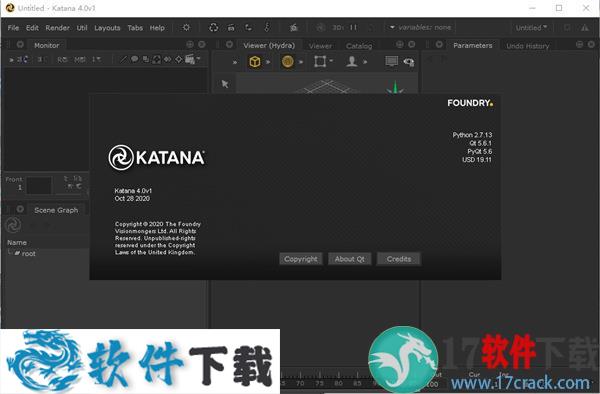Click the Copyright button in About dialog

tap(301, 259)
